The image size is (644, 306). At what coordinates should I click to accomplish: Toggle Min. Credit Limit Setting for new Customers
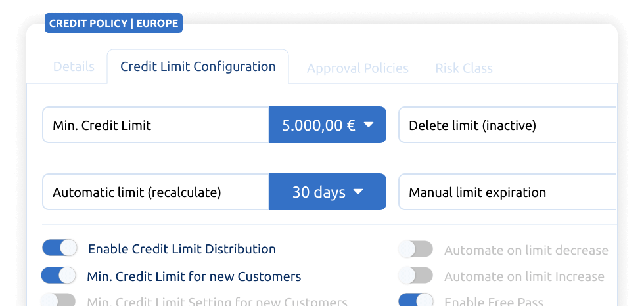coord(58,300)
